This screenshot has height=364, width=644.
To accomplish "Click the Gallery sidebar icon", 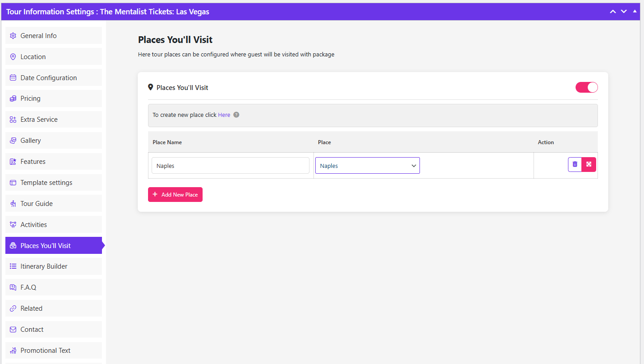I will (13, 141).
